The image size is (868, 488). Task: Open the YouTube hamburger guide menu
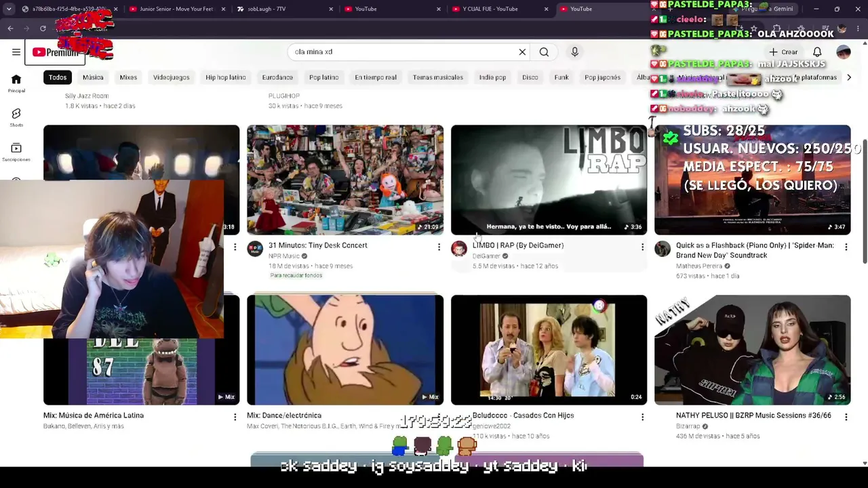tap(16, 52)
